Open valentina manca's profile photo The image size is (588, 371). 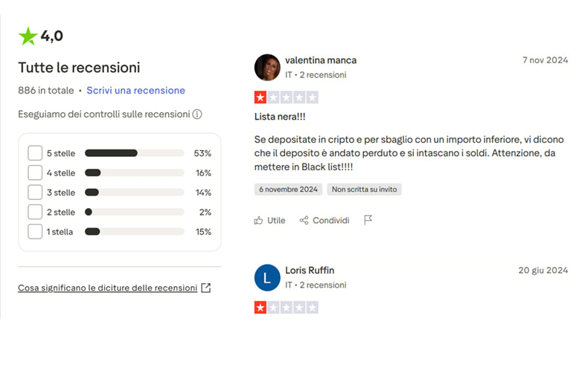tap(267, 67)
